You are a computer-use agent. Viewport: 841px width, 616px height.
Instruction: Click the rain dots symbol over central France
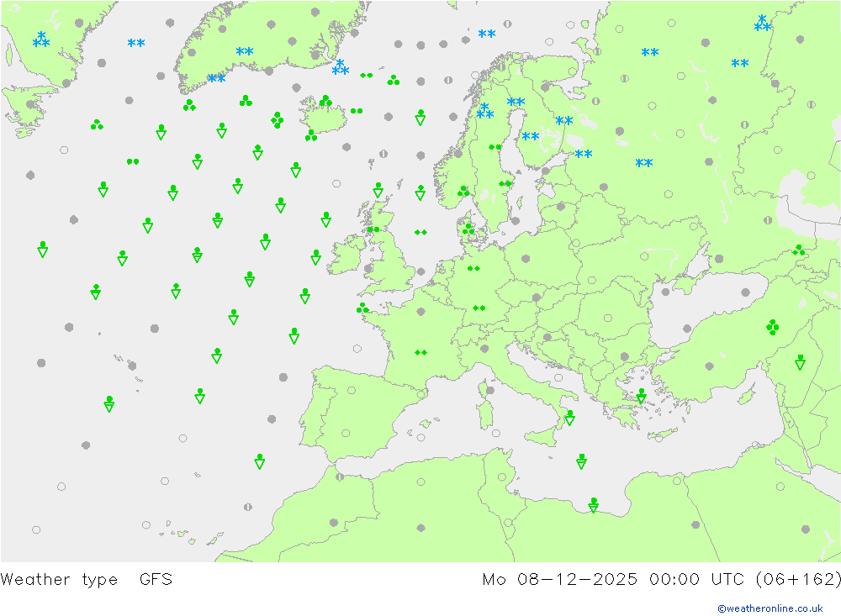pyautogui.click(x=421, y=352)
